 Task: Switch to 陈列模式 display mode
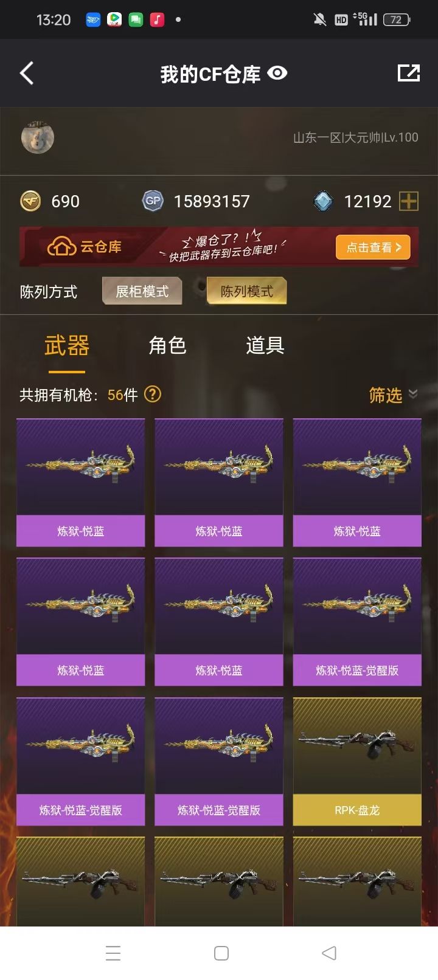[246, 291]
